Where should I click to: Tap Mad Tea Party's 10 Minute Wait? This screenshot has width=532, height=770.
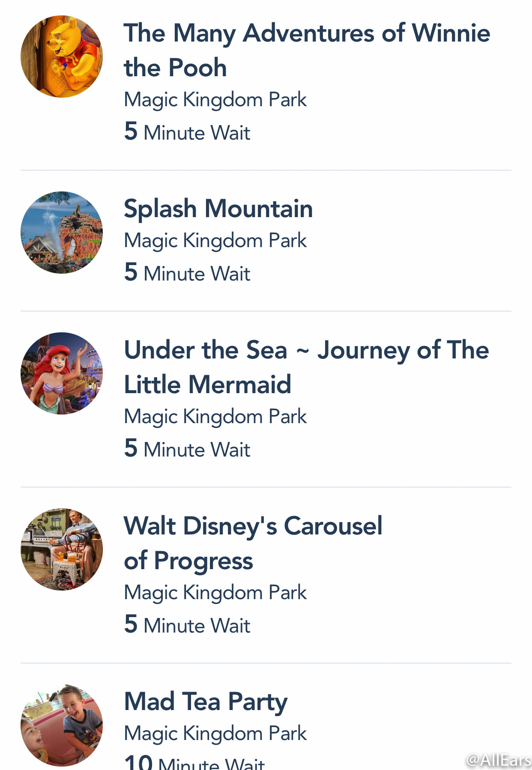click(194, 762)
